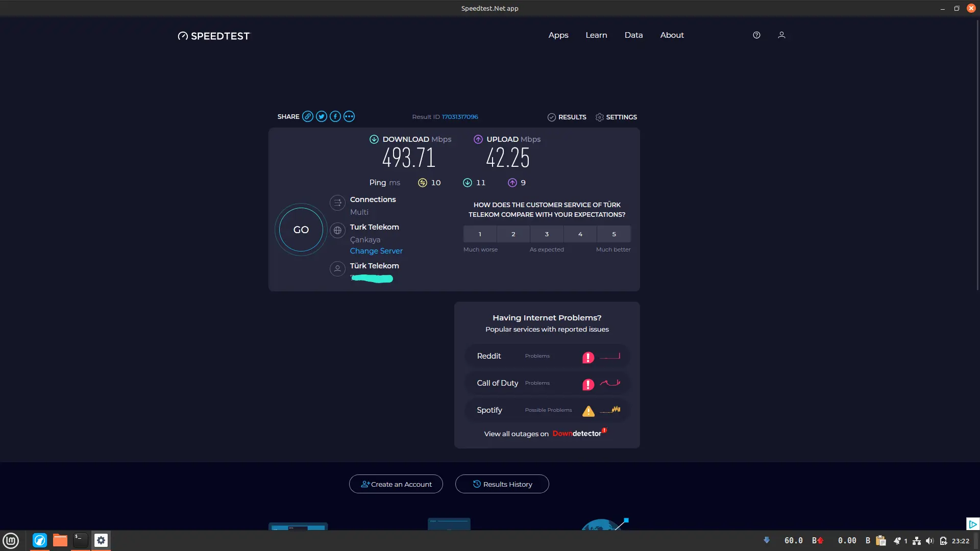Open Call of Duty outage report row
The width and height of the screenshot is (980, 551).
[x=547, y=383]
